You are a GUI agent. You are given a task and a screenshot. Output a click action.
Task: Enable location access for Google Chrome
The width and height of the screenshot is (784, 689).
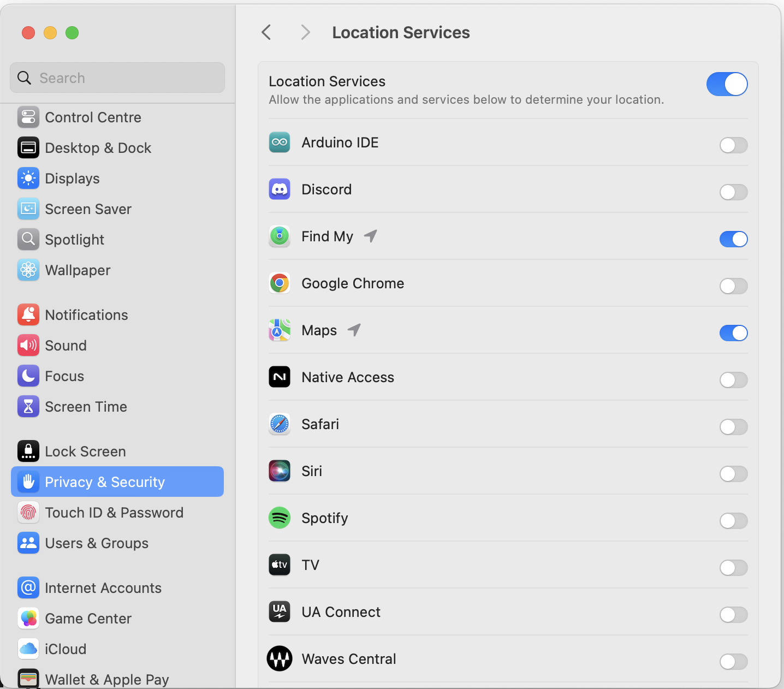point(733,286)
